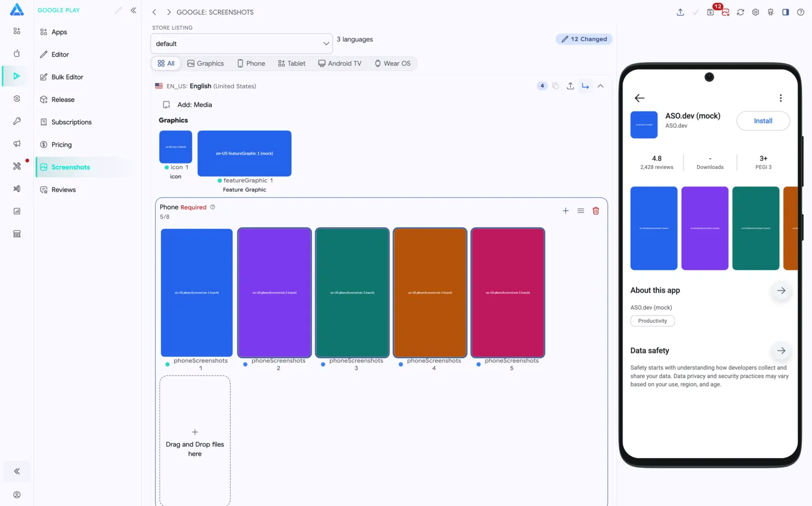Open the user account icon at bottom left
Image resolution: width=812 pixels, height=506 pixels.
(x=17, y=495)
